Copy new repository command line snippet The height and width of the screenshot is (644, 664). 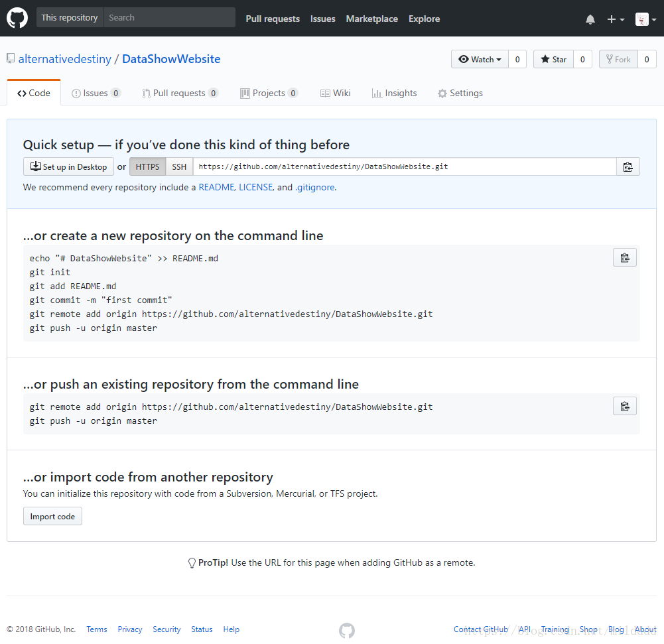point(625,258)
